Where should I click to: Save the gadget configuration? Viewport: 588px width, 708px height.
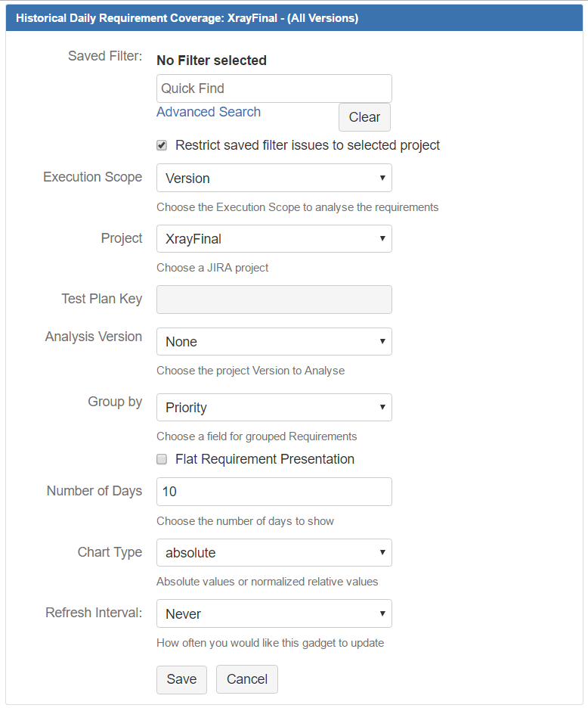tap(181, 679)
